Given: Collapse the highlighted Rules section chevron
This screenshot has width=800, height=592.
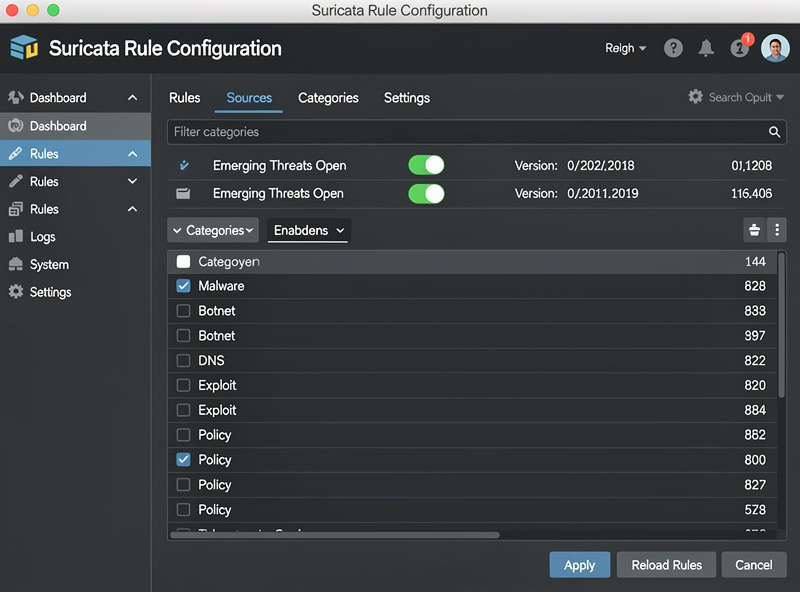Looking at the screenshot, I should coord(133,154).
